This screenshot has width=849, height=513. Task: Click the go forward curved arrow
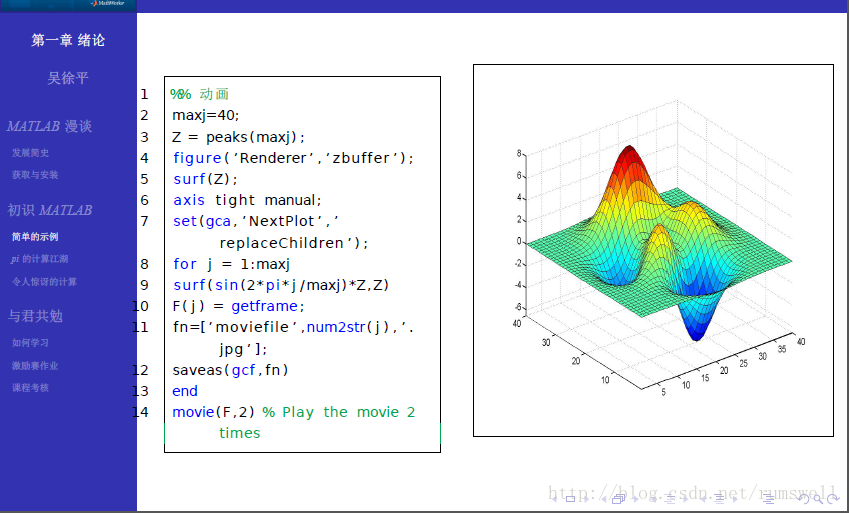[x=833, y=499]
